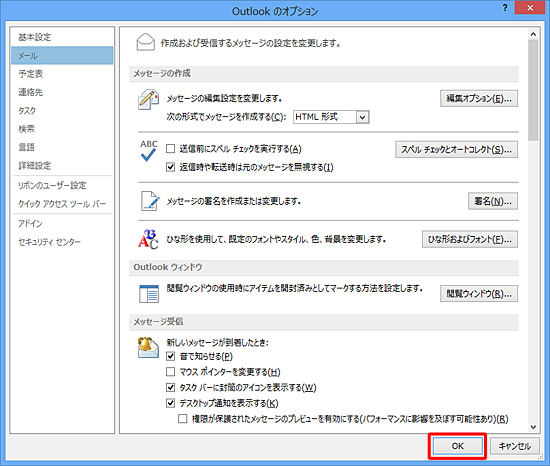Click the vertical scrollbar thumb
Screen dimensions: 550x466
(x=533, y=90)
